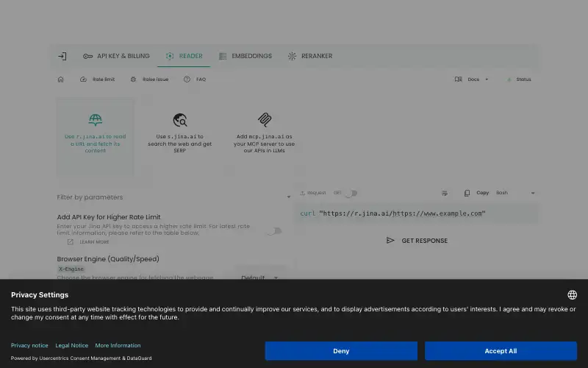Select the r.jina.ai read URL card
The height and width of the screenshot is (368, 588).
click(x=96, y=136)
